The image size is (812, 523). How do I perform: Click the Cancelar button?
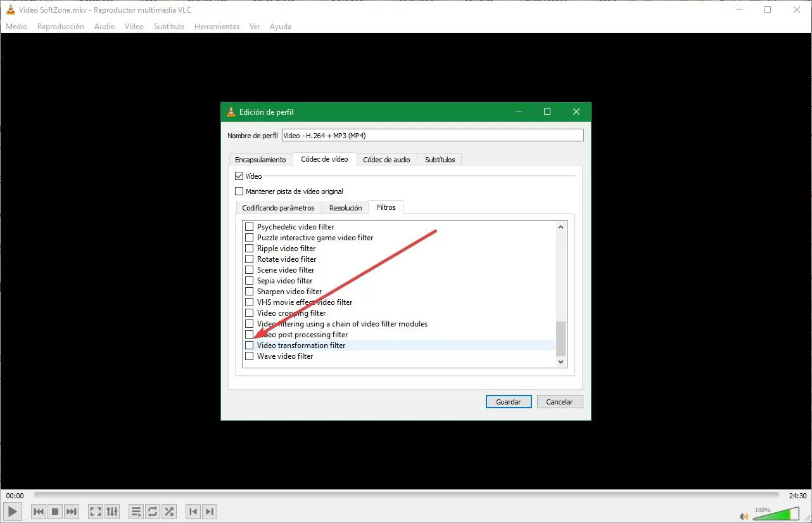pos(560,402)
